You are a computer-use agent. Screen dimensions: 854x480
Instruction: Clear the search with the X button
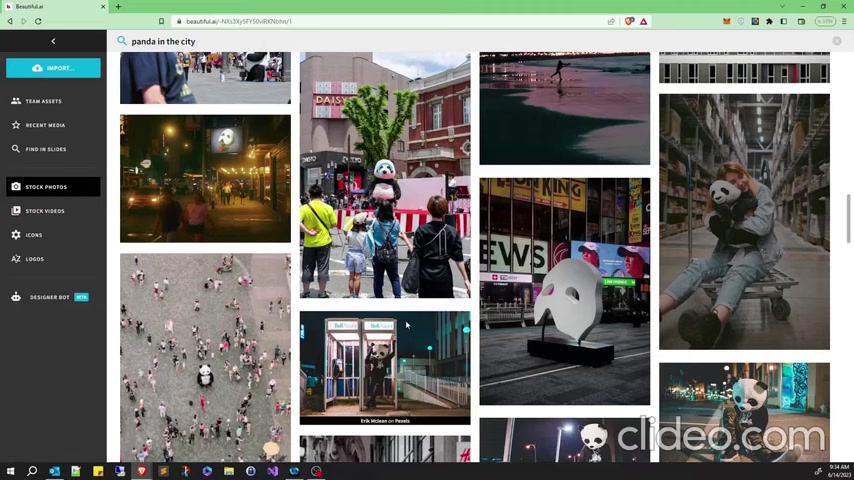tap(837, 41)
